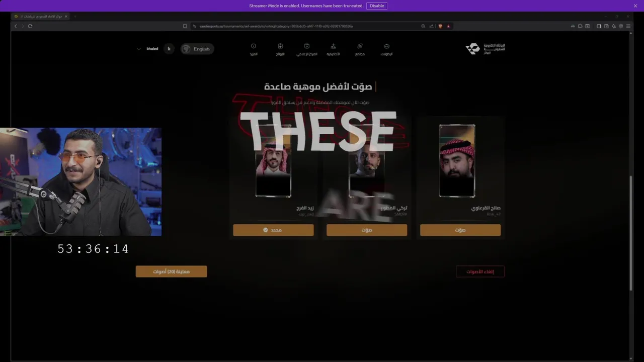Disable Streamer Mode in the purple banner
This screenshot has width=644, height=362.
[x=377, y=6]
